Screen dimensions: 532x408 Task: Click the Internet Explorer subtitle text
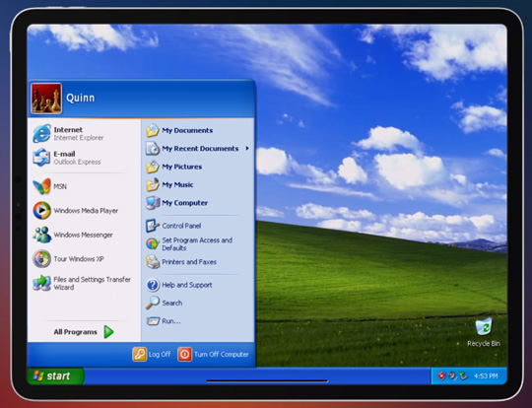(79, 138)
